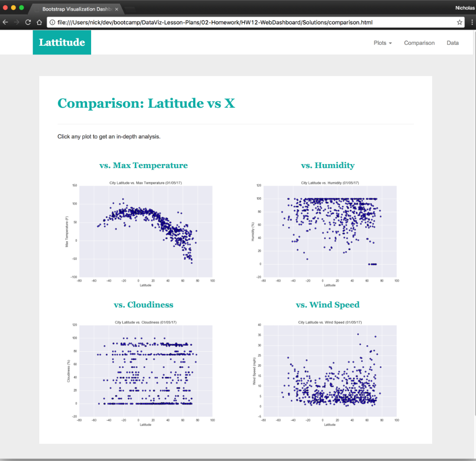Viewport: 476px width, 461px height.
Task: Bookmark this page using the star icon
Action: coord(460,22)
